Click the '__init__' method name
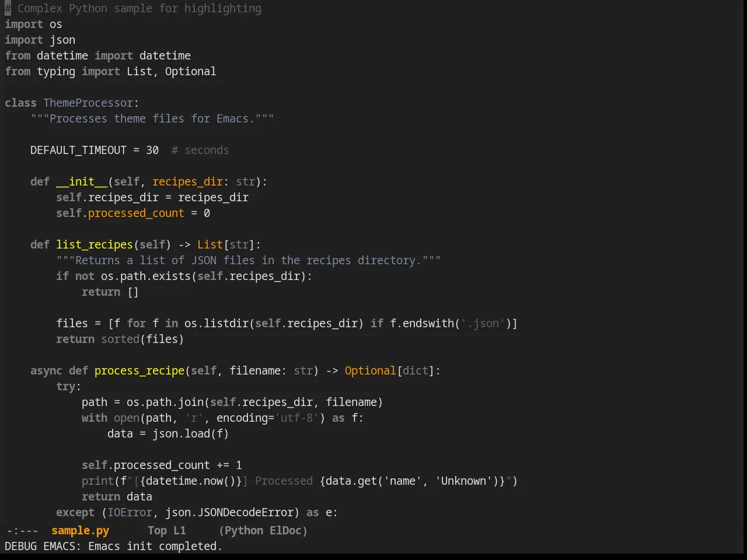 [82, 181]
